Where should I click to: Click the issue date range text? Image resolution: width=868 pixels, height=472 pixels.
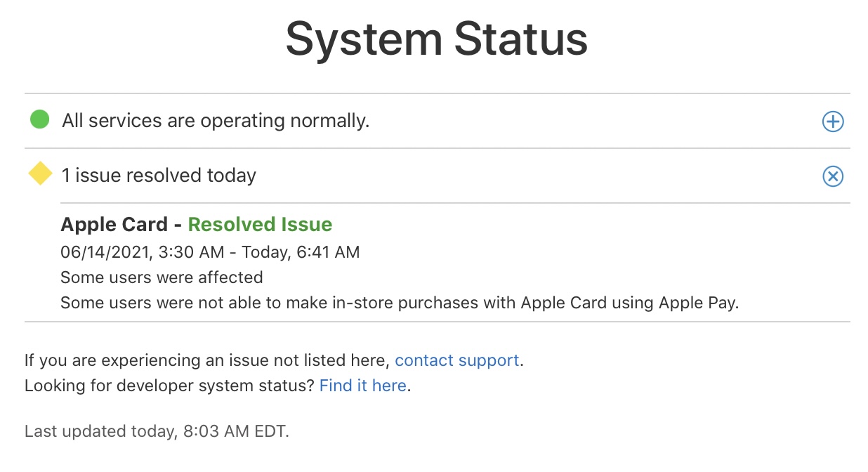[211, 251]
